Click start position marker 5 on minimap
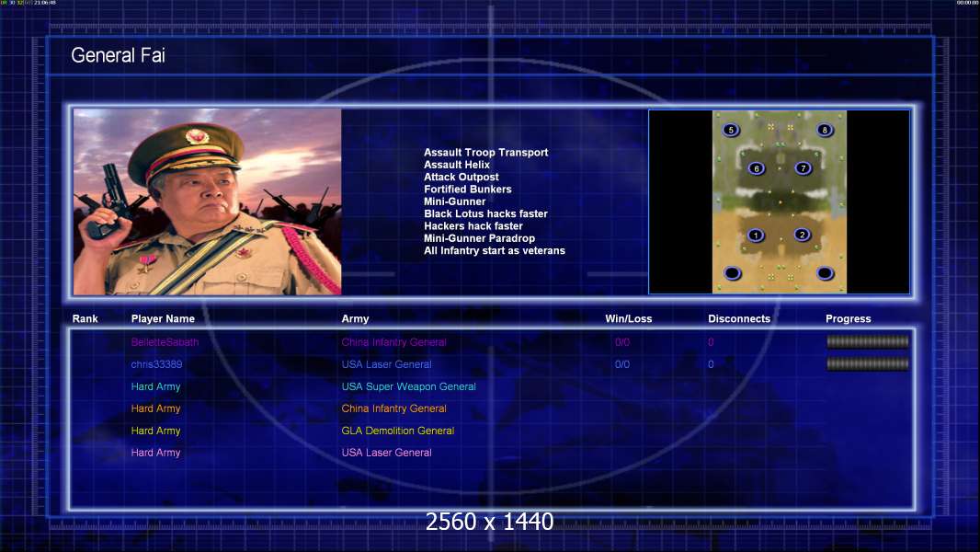The width and height of the screenshot is (980, 552). [x=731, y=130]
